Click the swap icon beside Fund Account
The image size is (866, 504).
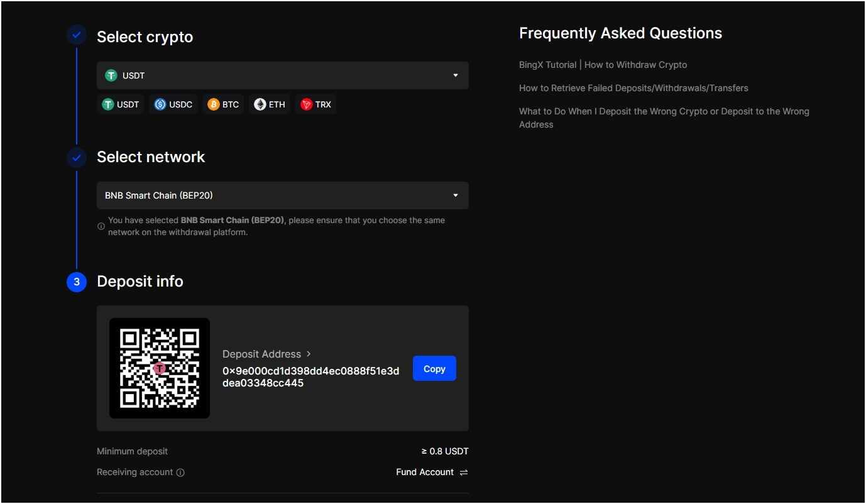pyautogui.click(x=464, y=473)
